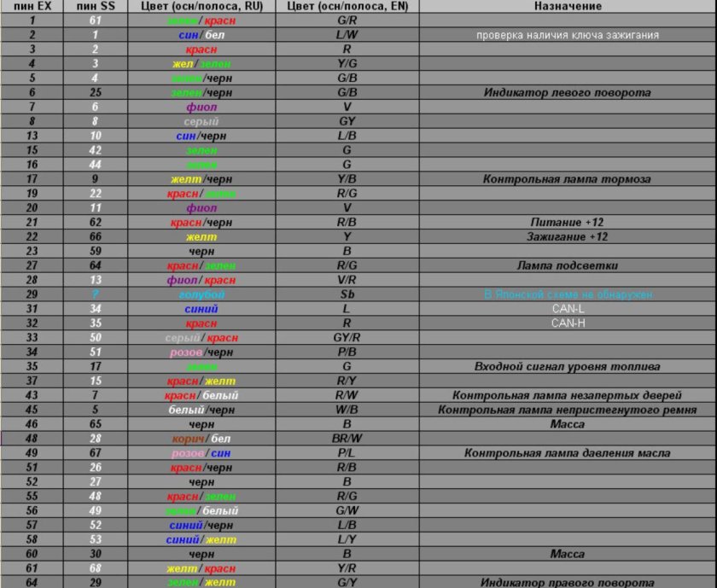Image resolution: width=717 pixels, height=588 pixels.
Task: Click the "Входной сигнал уровня топлива" cell
Action: click(568, 367)
